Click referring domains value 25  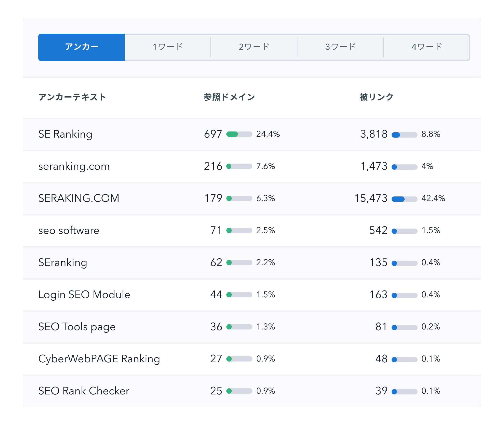click(x=216, y=391)
